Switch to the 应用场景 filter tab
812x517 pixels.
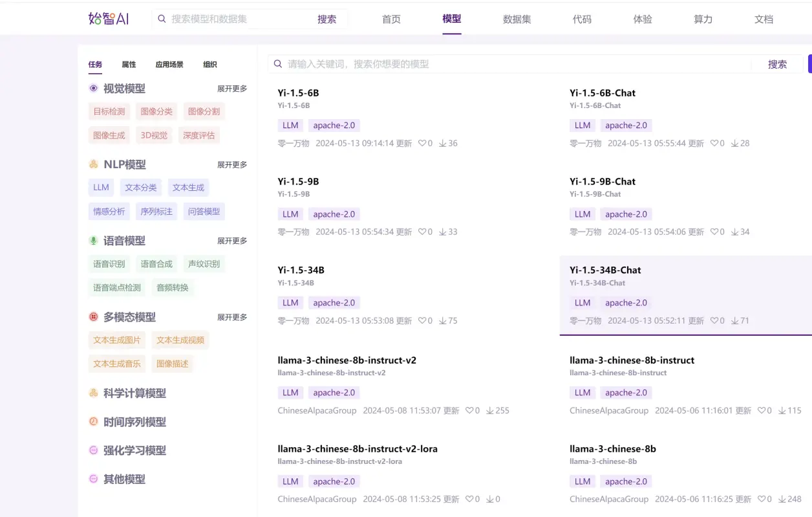coord(169,64)
